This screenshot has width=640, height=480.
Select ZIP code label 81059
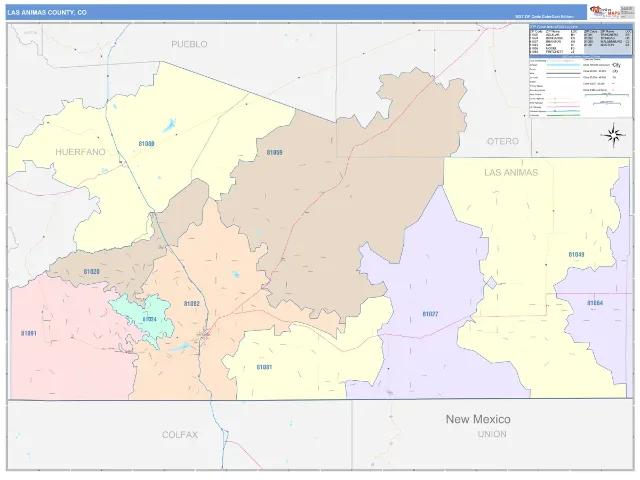[274, 152]
